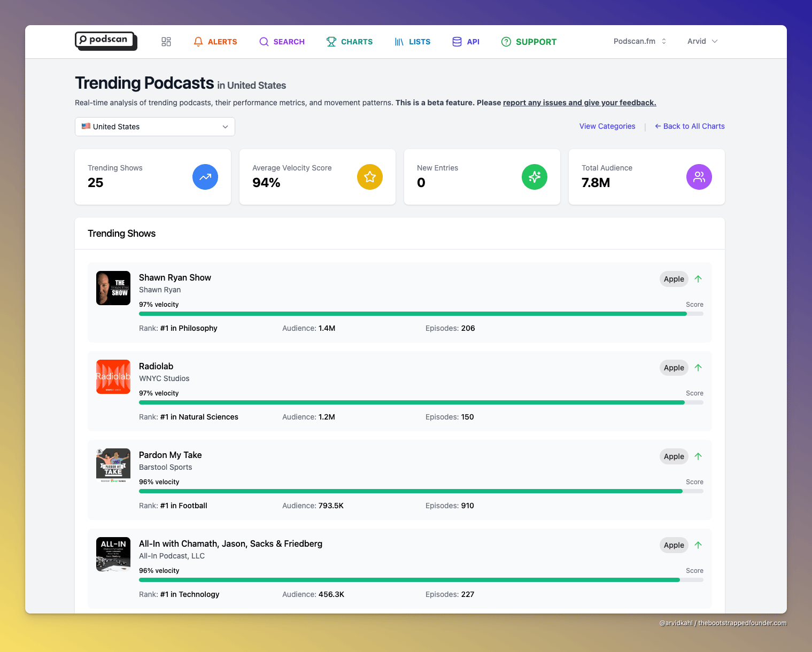Click the '#1 in Football' rank

click(184, 506)
